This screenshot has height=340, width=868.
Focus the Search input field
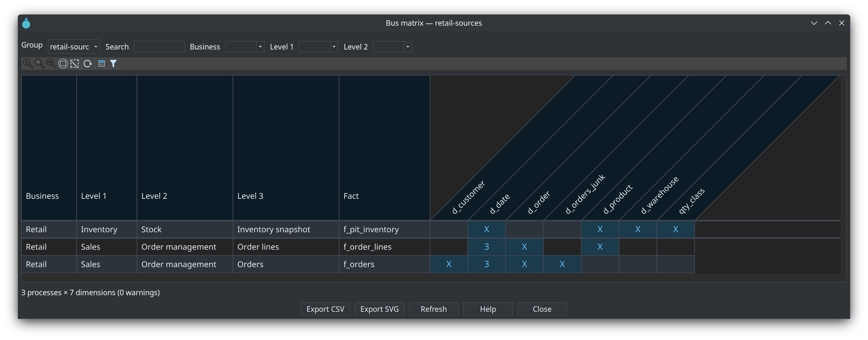(159, 46)
